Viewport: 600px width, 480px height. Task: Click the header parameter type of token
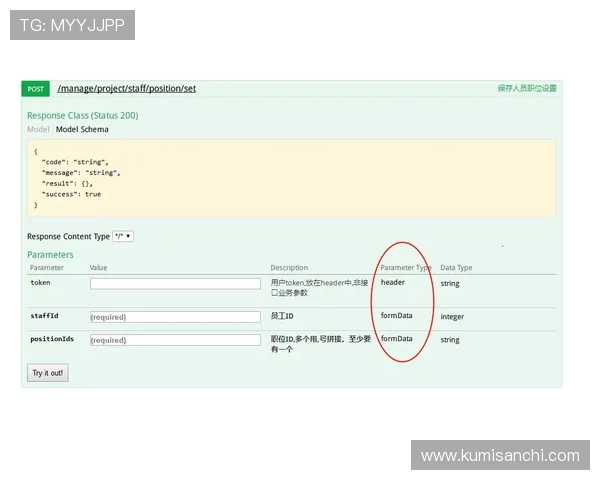pos(392,283)
